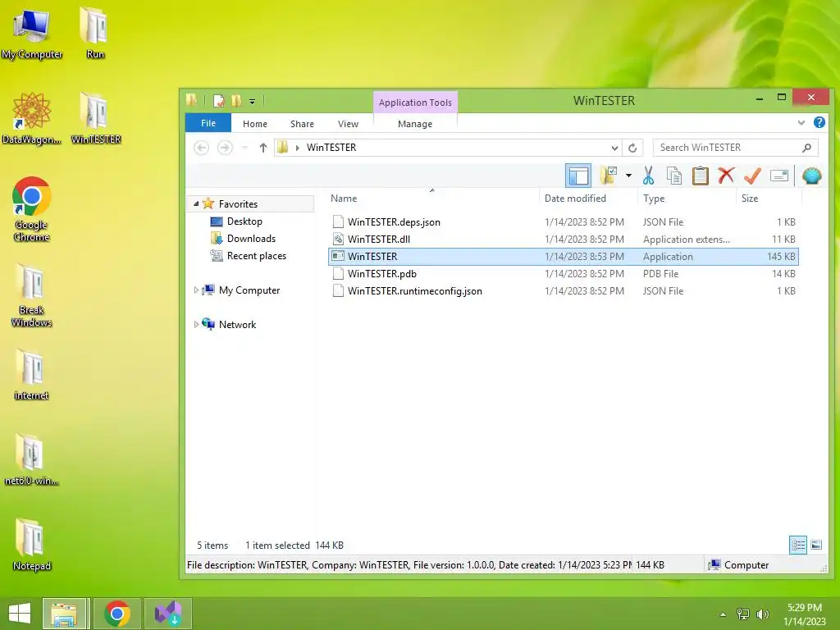Image resolution: width=840 pixels, height=630 pixels.
Task: Select the WinTESTER.runtimeconfig.json file
Action: [563, 290]
